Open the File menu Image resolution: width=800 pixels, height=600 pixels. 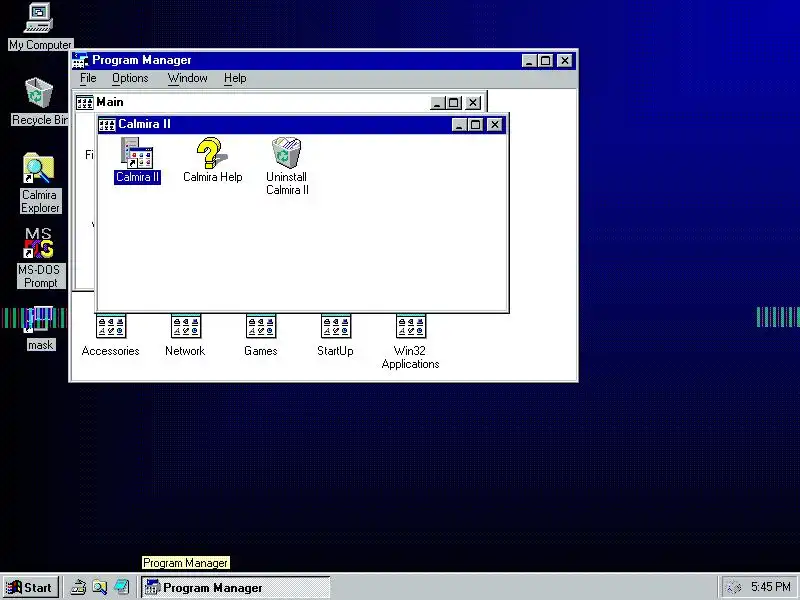(x=88, y=78)
